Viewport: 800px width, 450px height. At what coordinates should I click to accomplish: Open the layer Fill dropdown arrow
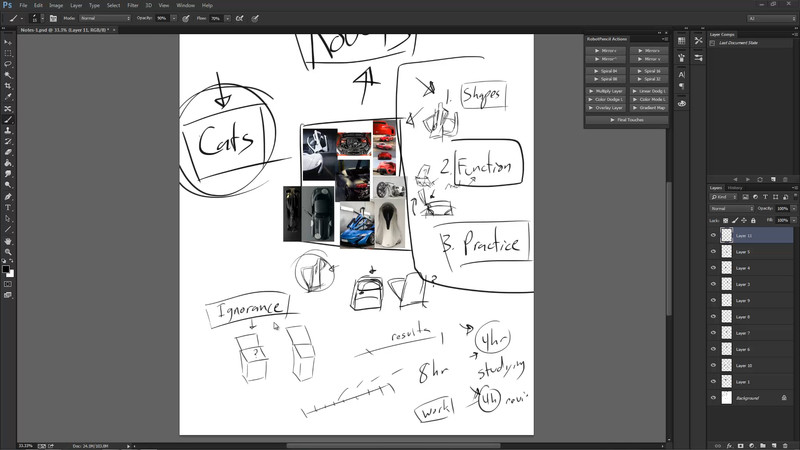(x=793, y=220)
